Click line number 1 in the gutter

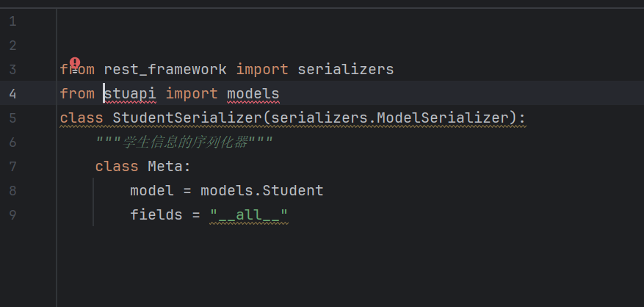coord(12,21)
